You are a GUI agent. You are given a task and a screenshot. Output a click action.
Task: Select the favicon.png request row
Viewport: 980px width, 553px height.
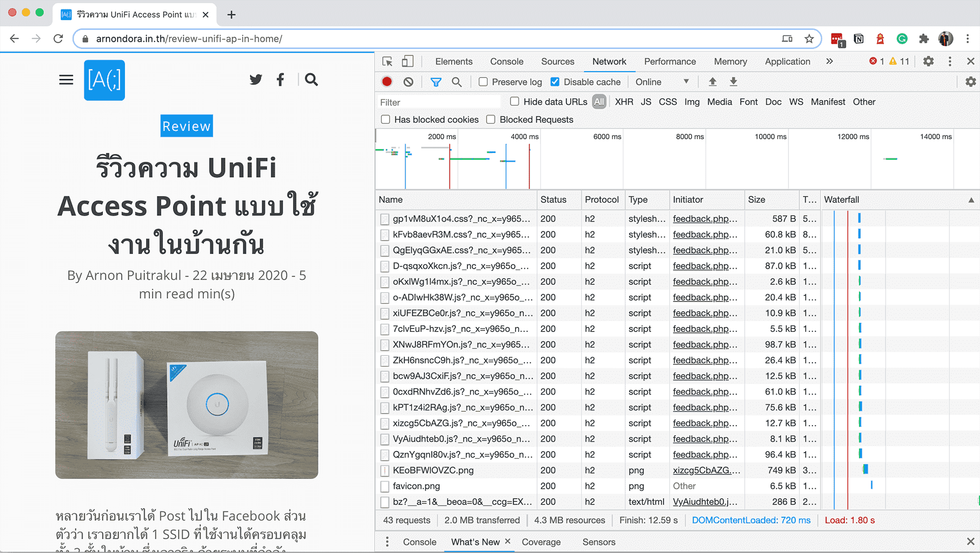pos(677,486)
